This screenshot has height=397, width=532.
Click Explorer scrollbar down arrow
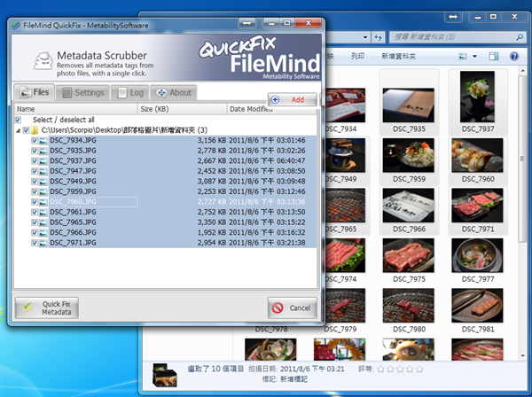522,355
